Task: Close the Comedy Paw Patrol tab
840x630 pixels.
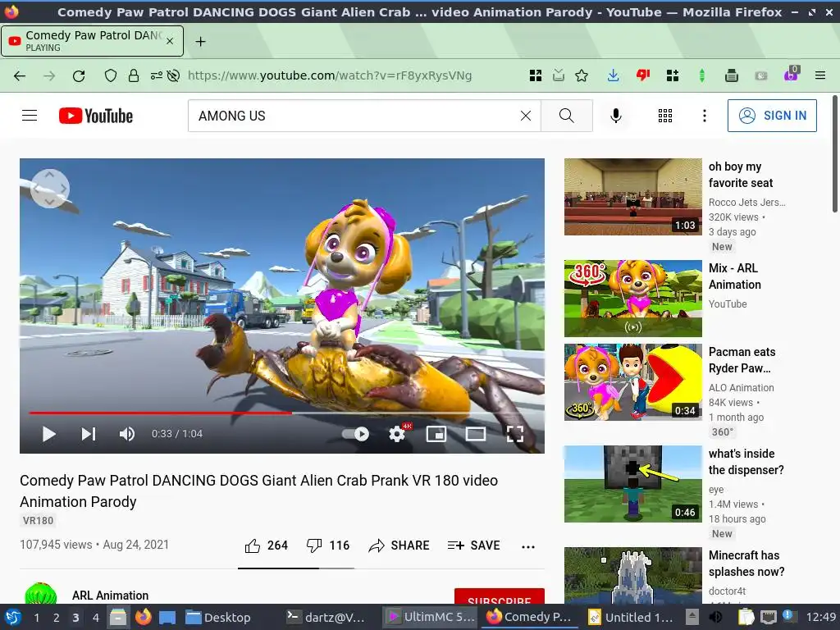Action: 170,41
